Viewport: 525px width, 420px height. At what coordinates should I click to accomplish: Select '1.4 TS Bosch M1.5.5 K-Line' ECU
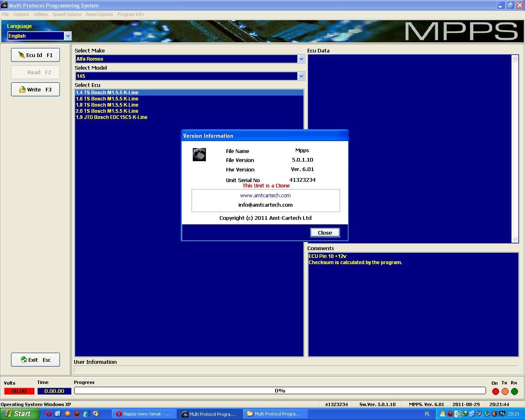tap(189, 93)
